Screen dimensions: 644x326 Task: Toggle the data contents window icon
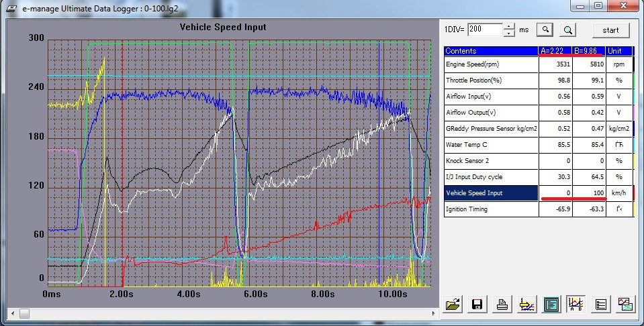tap(551, 305)
